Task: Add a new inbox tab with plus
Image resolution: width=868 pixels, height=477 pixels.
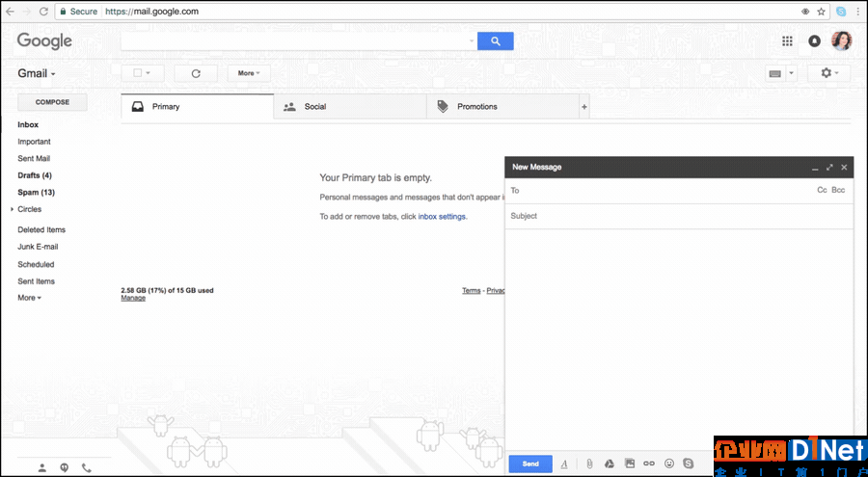Action: pos(584,107)
